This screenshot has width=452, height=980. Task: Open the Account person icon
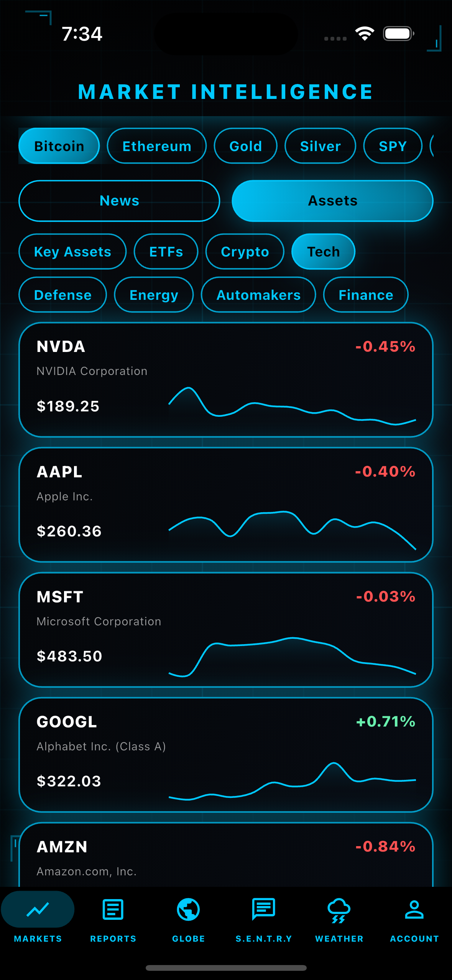(414, 909)
